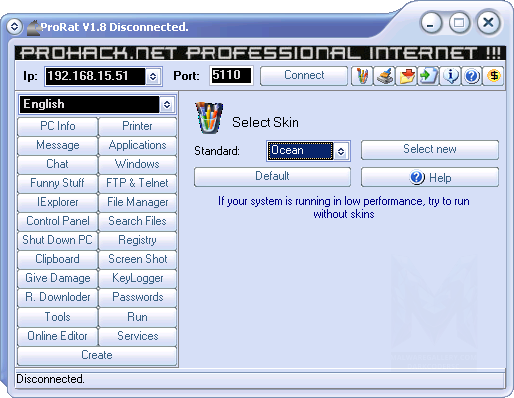Select the Passwords button
Image resolution: width=514 pixels, height=398 pixels.
coord(137,297)
